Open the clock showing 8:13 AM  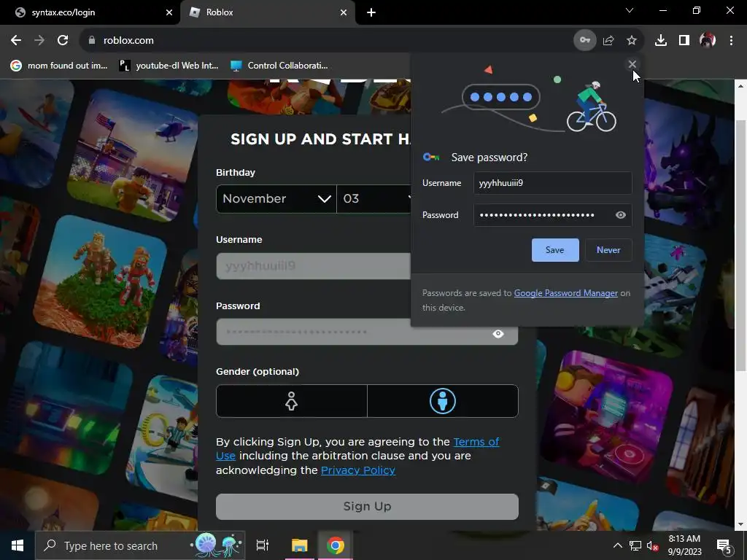pyautogui.click(x=684, y=545)
